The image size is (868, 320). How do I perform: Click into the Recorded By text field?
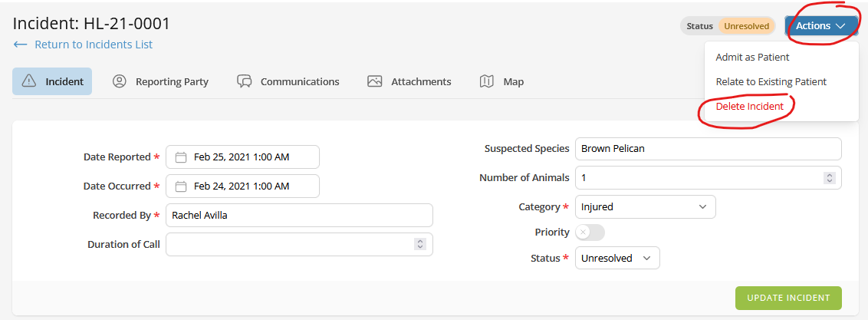pyautogui.click(x=299, y=216)
